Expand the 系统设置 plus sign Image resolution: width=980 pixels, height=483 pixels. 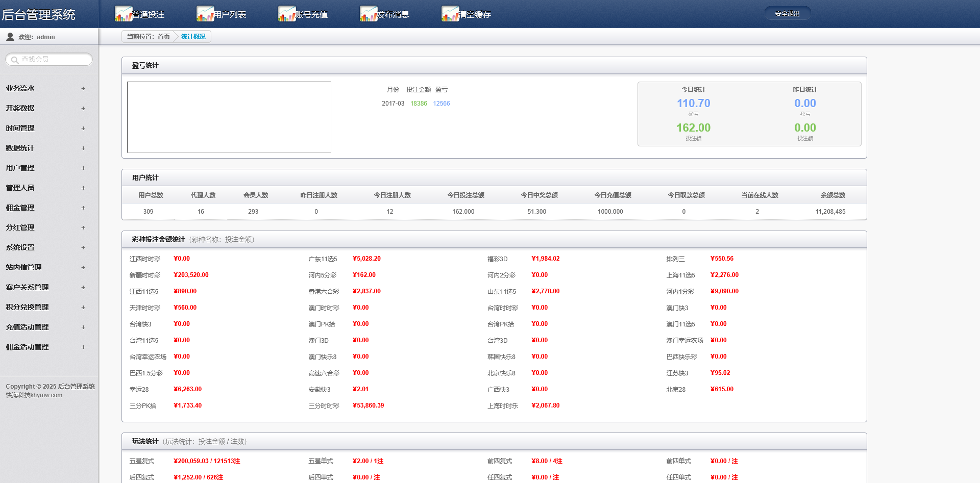(83, 248)
